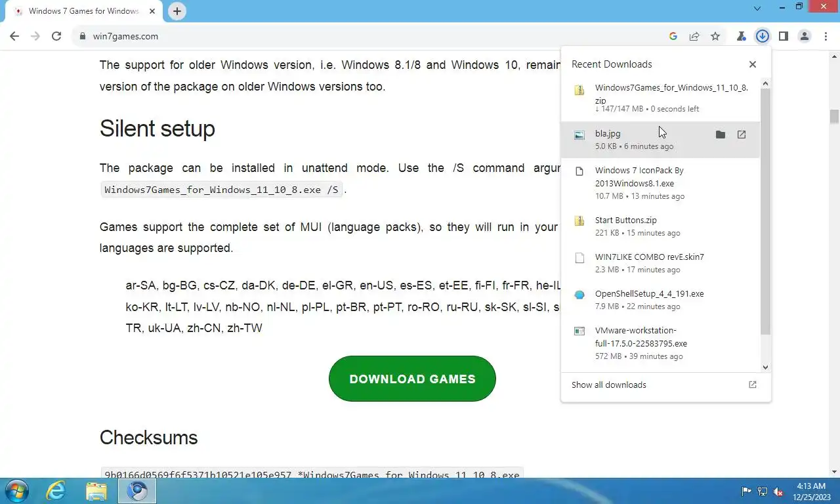Open File Explorer from taskbar

[x=96, y=491]
